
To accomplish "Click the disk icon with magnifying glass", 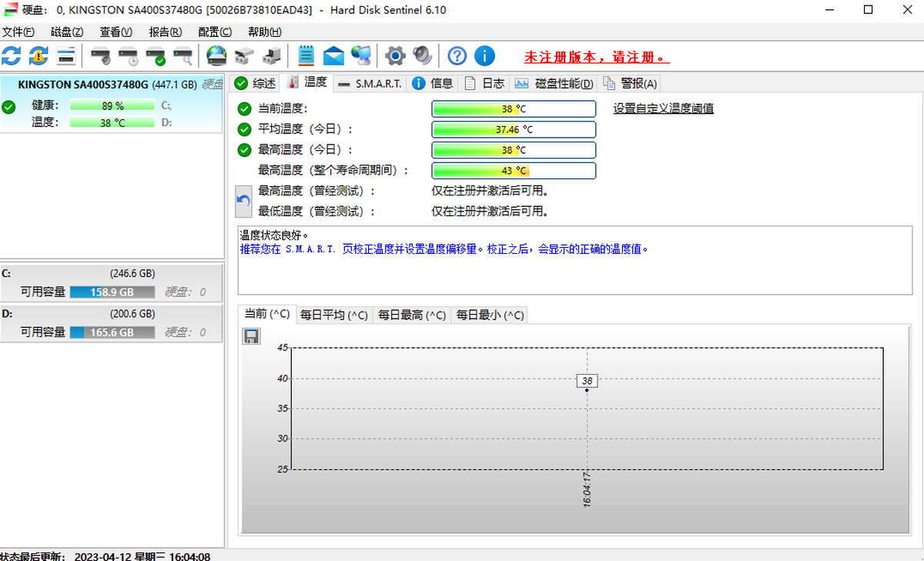I will pos(183,55).
